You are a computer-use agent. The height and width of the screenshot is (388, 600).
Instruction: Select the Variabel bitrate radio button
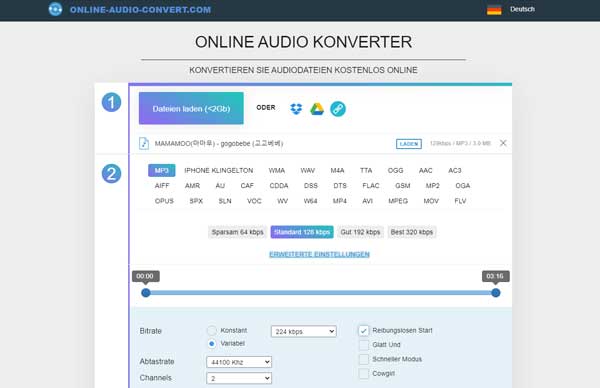[211, 344]
